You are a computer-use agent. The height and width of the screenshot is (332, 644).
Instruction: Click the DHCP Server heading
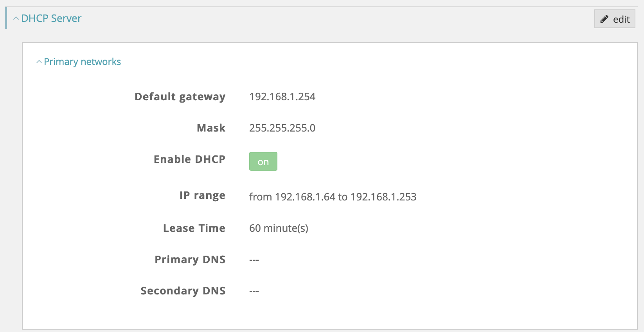(x=51, y=18)
